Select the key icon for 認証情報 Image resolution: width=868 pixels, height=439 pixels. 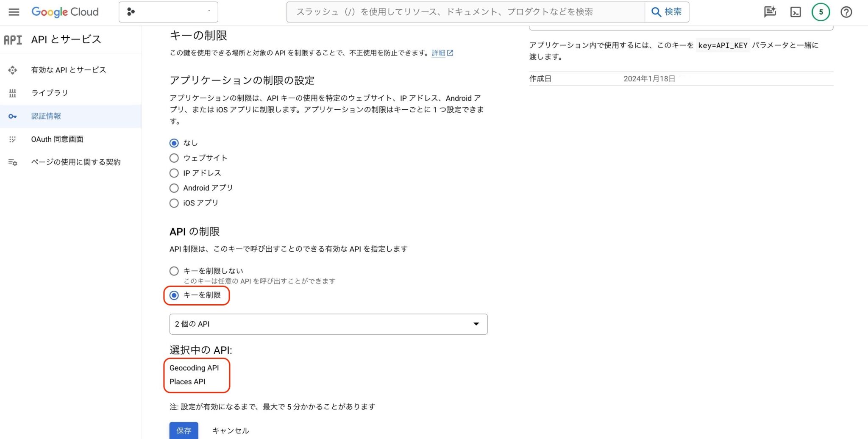click(13, 116)
